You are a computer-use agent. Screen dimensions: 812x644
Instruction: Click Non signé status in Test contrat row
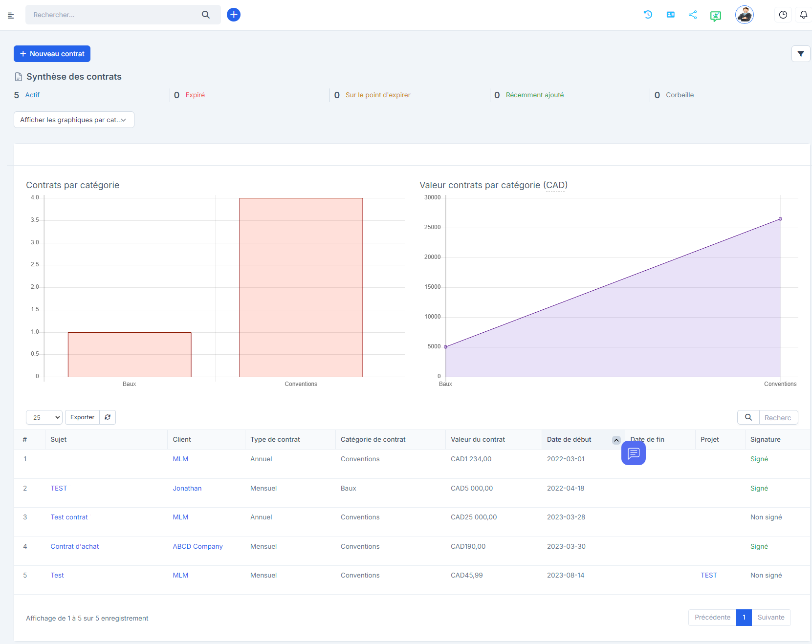pyautogui.click(x=766, y=517)
